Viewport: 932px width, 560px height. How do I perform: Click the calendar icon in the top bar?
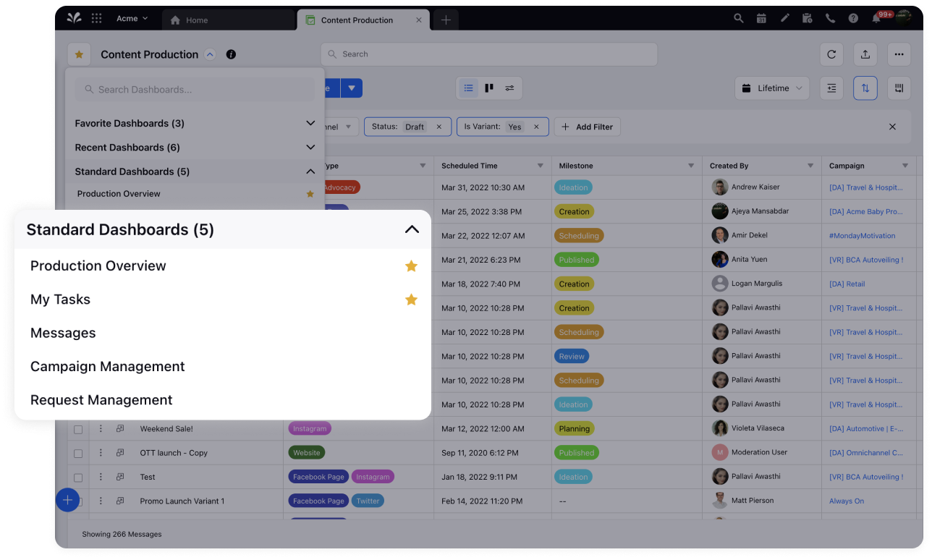pyautogui.click(x=761, y=18)
